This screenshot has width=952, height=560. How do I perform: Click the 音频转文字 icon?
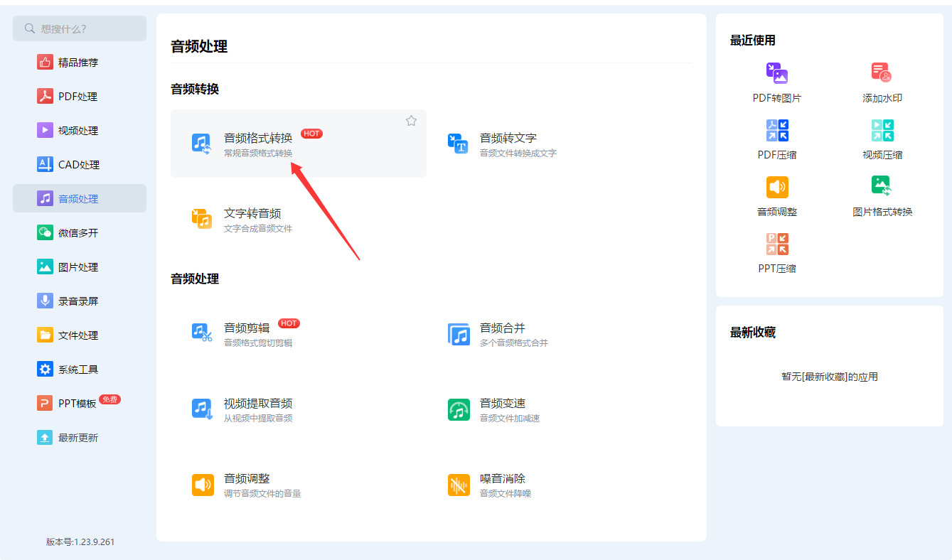(x=458, y=143)
